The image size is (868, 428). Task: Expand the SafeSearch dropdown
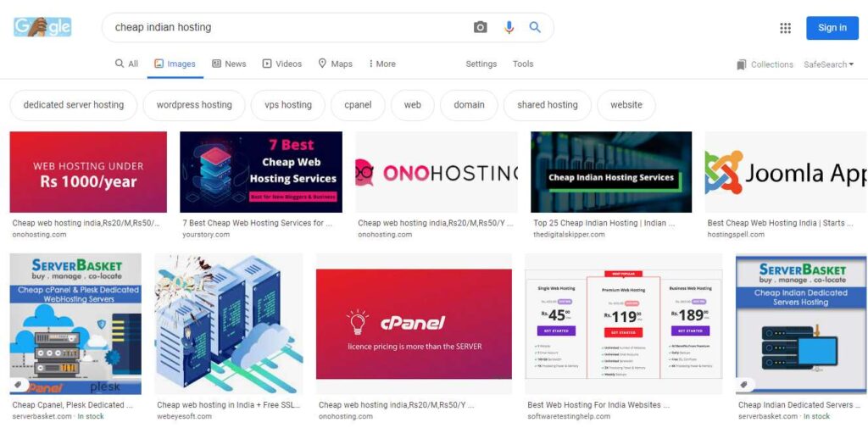pos(828,64)
